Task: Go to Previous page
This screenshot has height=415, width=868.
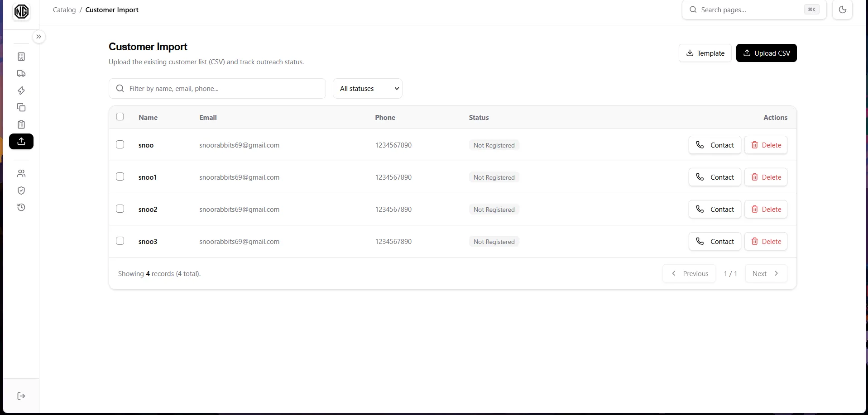Action: pyautogui.click(x=689, y=273)
